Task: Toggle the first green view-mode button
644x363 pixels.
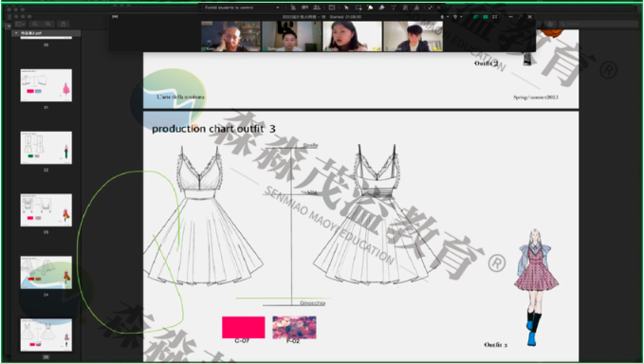Action: [475, 17]
